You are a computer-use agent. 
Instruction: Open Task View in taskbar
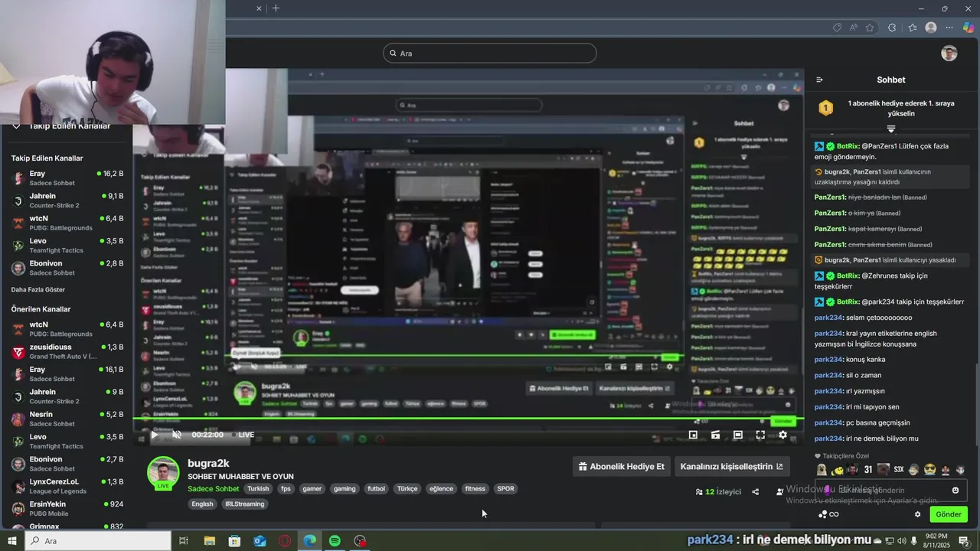pyautogui.click(x=184, y=541)
